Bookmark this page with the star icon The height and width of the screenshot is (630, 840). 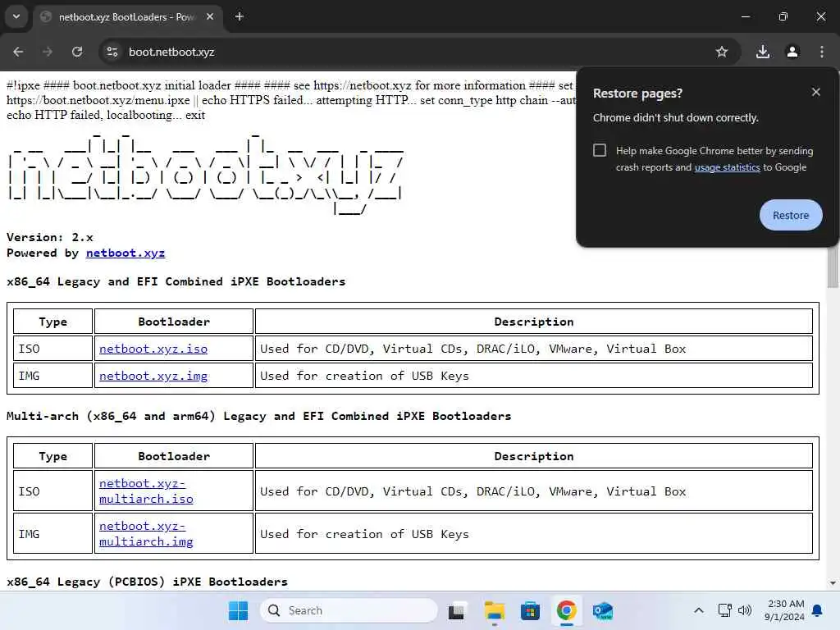[x=722, y=52]
